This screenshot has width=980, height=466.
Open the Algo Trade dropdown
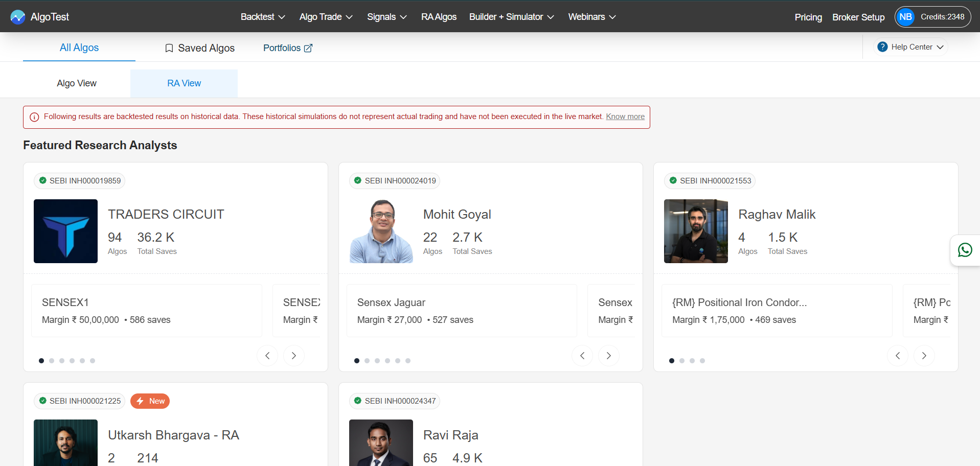point(326,17)
